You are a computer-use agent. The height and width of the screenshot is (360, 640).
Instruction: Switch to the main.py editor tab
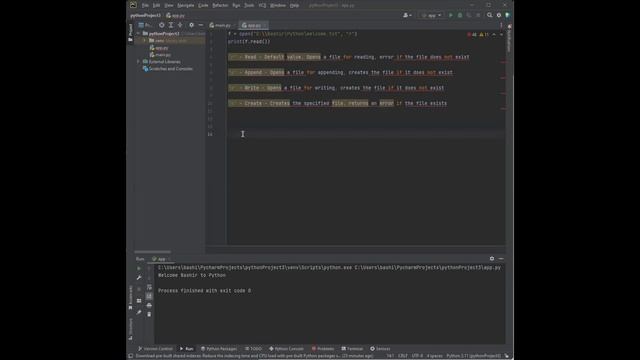coord(221,25)
